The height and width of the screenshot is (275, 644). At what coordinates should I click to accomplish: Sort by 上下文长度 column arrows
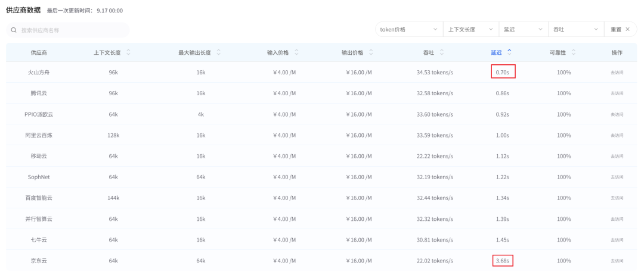pyautogui.click(x=129, y=52)
